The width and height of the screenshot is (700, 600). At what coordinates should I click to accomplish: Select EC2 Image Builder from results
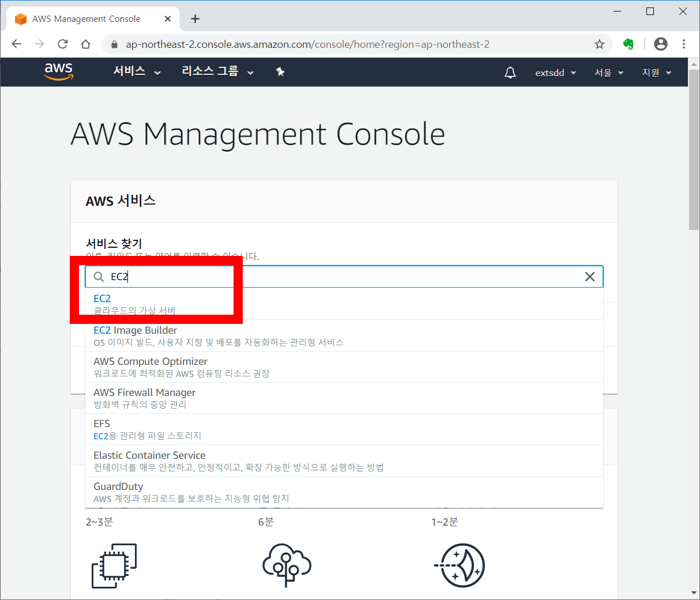tap(344, 335)
